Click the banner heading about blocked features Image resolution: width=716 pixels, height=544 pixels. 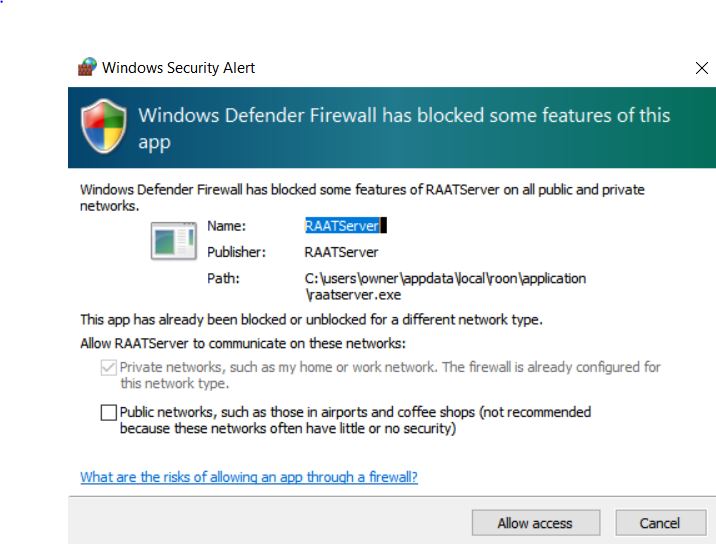[404, 128]
